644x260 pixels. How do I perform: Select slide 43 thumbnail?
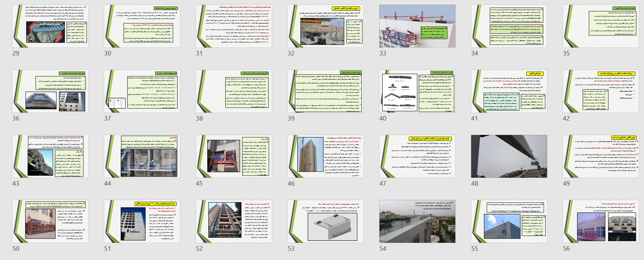(50, 156)
